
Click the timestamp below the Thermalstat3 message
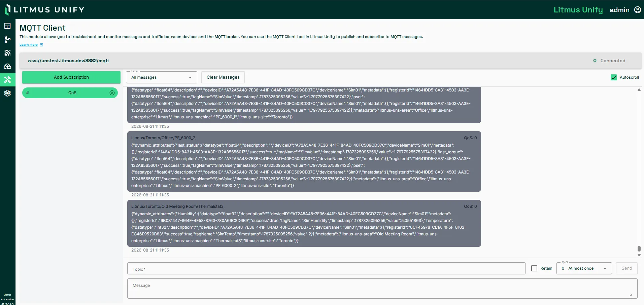pos(150,250)
